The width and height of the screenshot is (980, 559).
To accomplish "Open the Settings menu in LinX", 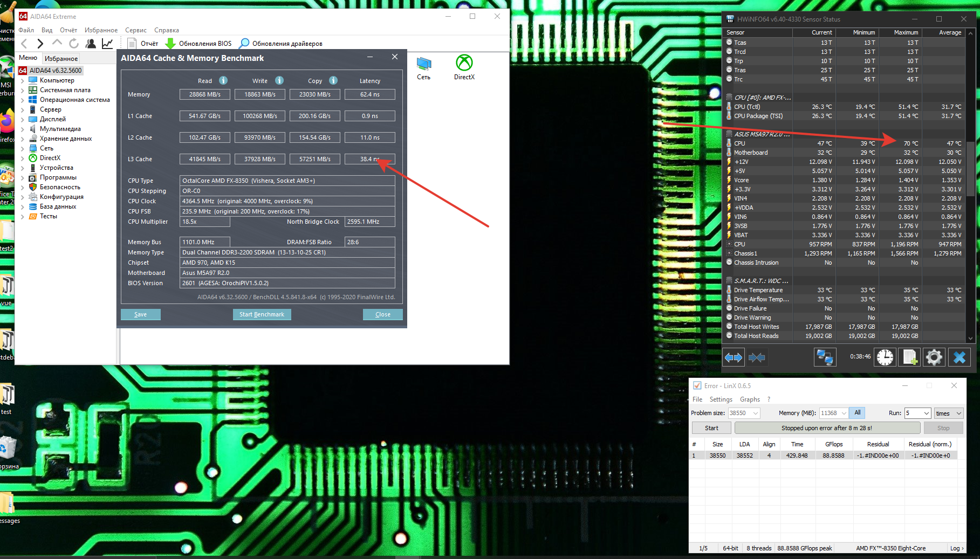I will [x=721, y=399].
